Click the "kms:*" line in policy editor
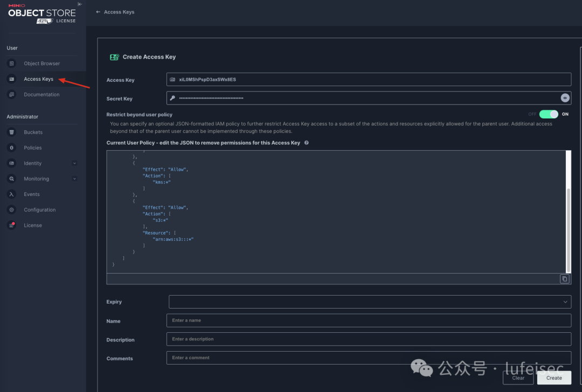The image size is (582, 392). coord(162,182)
